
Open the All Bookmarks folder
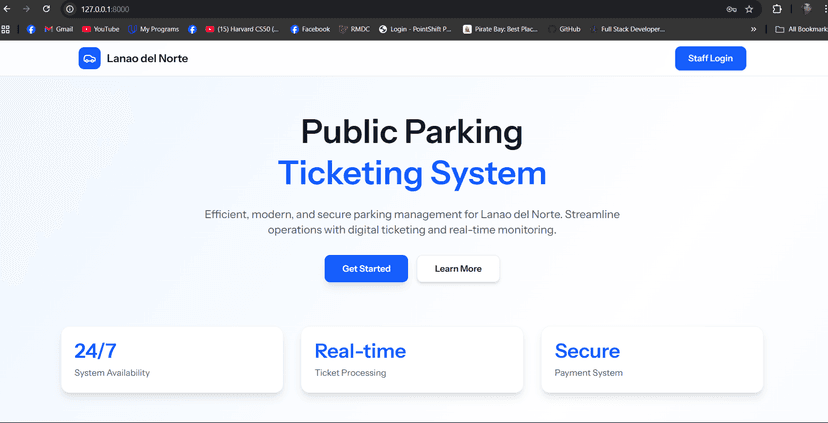(801, 30)
